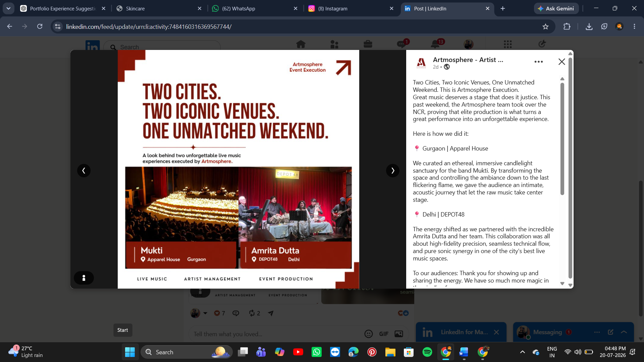Viewport: 644px width, 362px height.
Task: Open Chrome three-dot menu
Action: tap(634, 26)
